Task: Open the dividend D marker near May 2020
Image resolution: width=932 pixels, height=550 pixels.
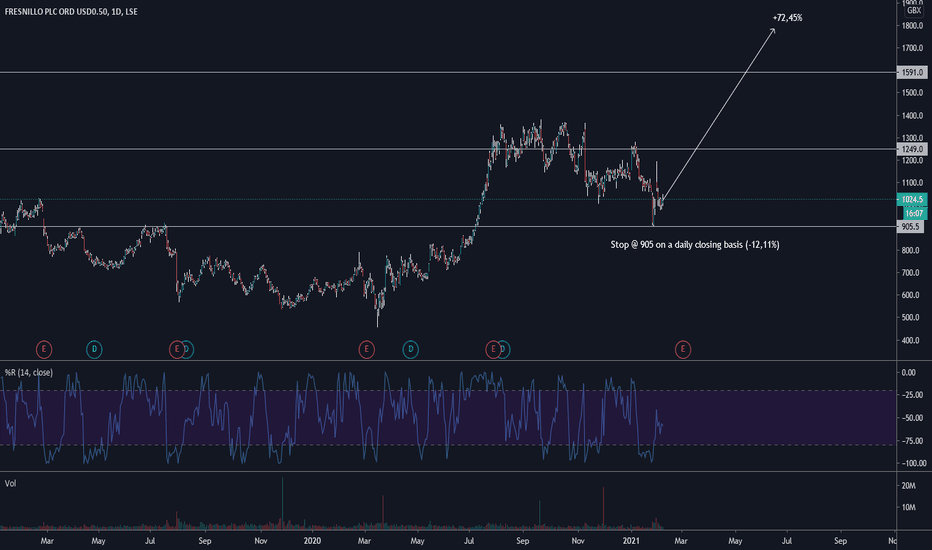Action: (410, 350)
